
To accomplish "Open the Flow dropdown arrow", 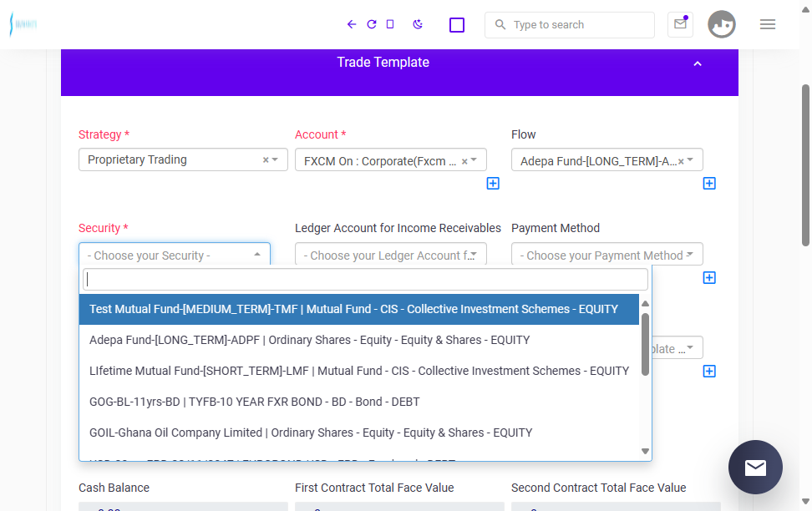I will pyautogui.click(x=690, y=160).
